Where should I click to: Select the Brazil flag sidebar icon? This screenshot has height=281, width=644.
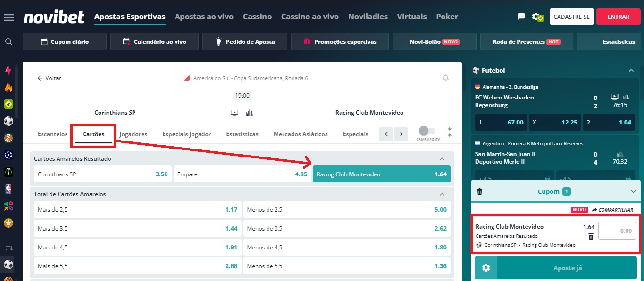[8, 104]
